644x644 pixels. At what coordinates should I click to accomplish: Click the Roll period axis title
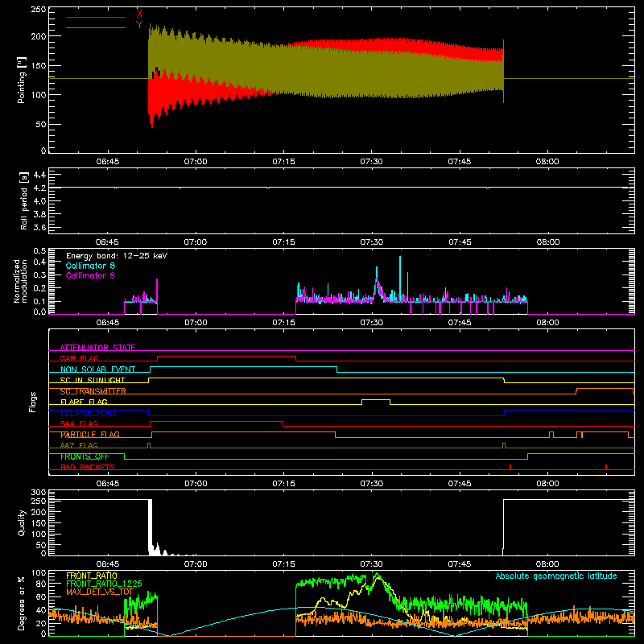pos(24,200)
